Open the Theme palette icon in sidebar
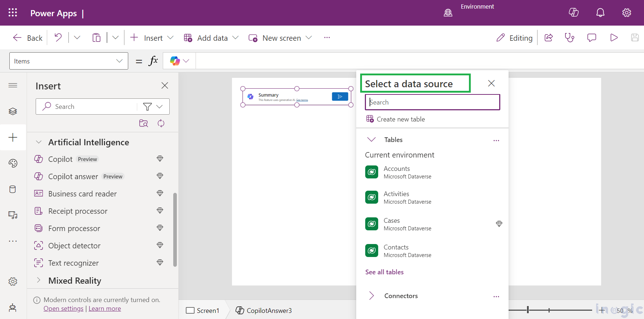 click(x=13, y=163)
